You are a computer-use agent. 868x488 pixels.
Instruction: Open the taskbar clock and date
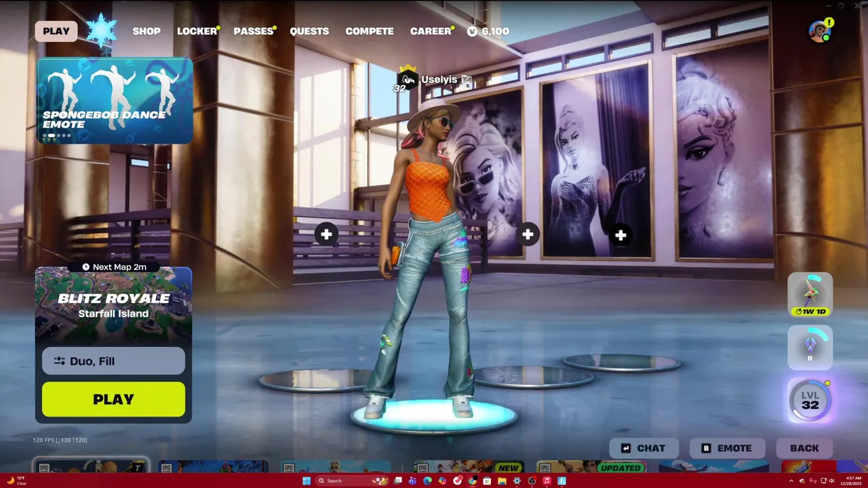850,481
